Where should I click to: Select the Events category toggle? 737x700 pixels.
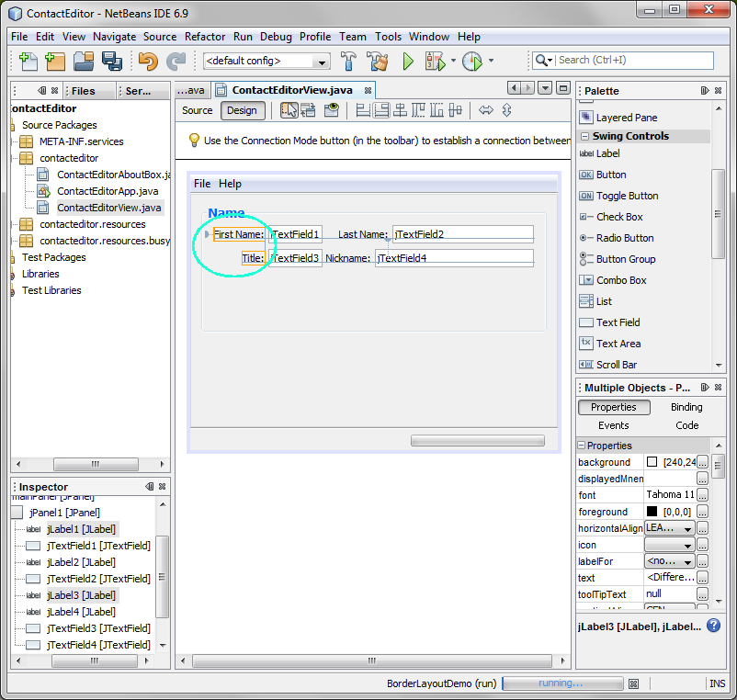click(613, 425)
